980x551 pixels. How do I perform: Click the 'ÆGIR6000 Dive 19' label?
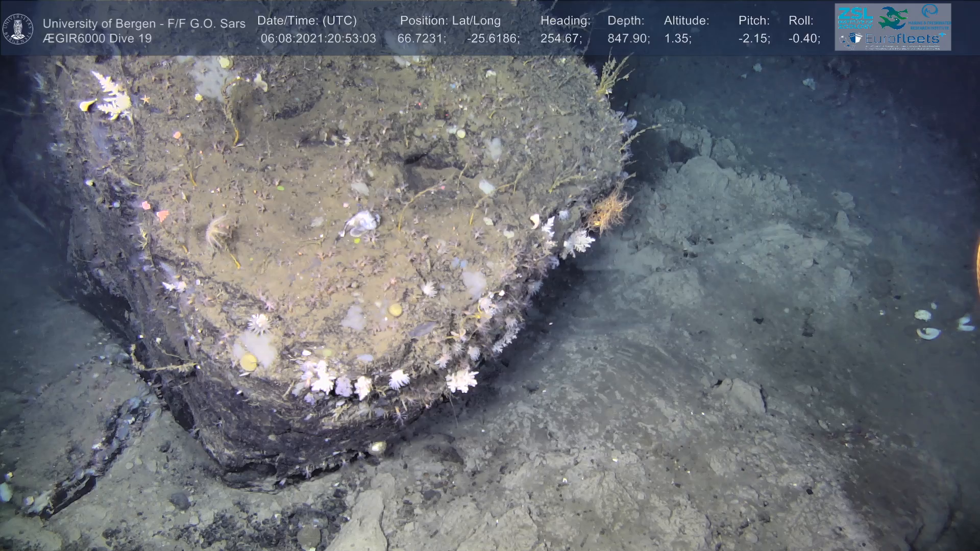[97, 39]
